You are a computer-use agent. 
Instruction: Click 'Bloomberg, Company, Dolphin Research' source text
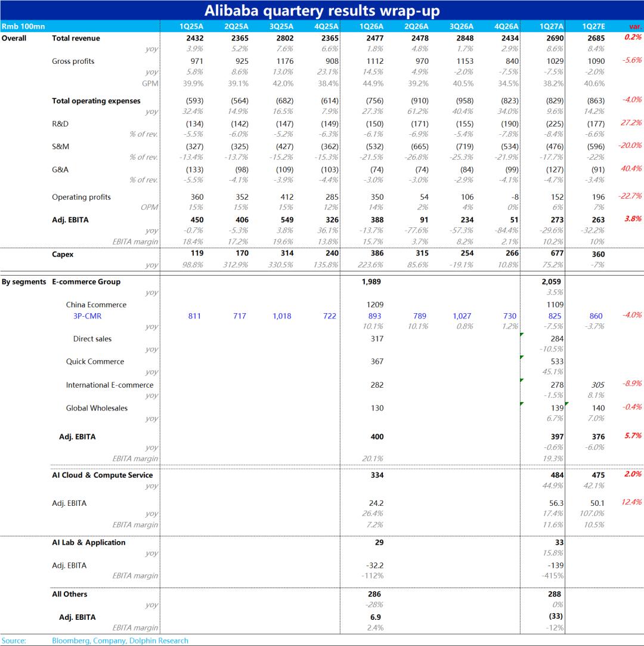(x=120, y=641)
